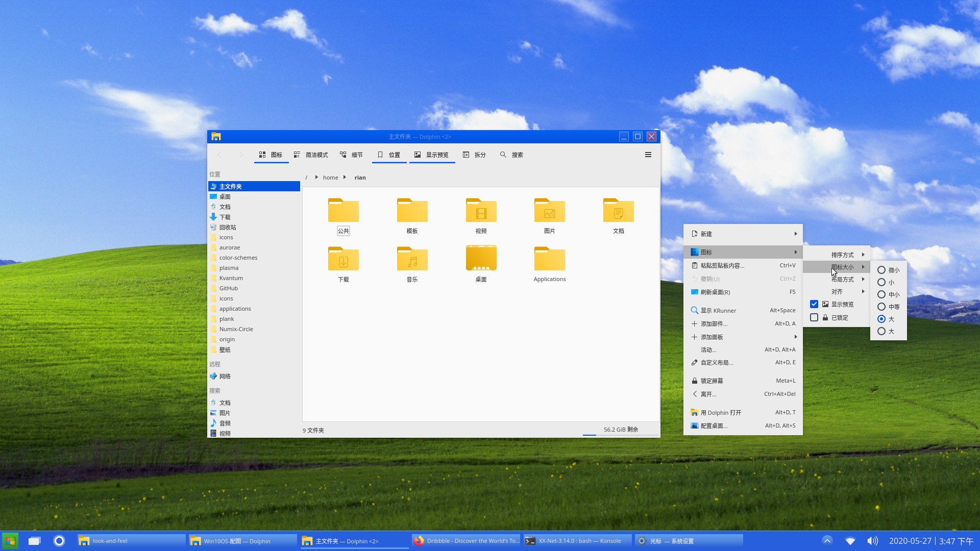Choose 添加部件 from the context menu

click(743, 323)
